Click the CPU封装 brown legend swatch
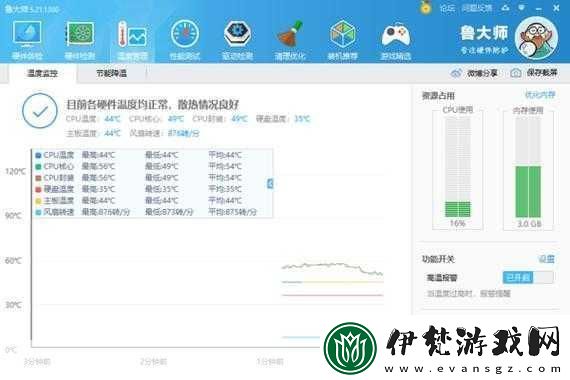The height and width of the screenshot is (380, 570). (38, 178)
